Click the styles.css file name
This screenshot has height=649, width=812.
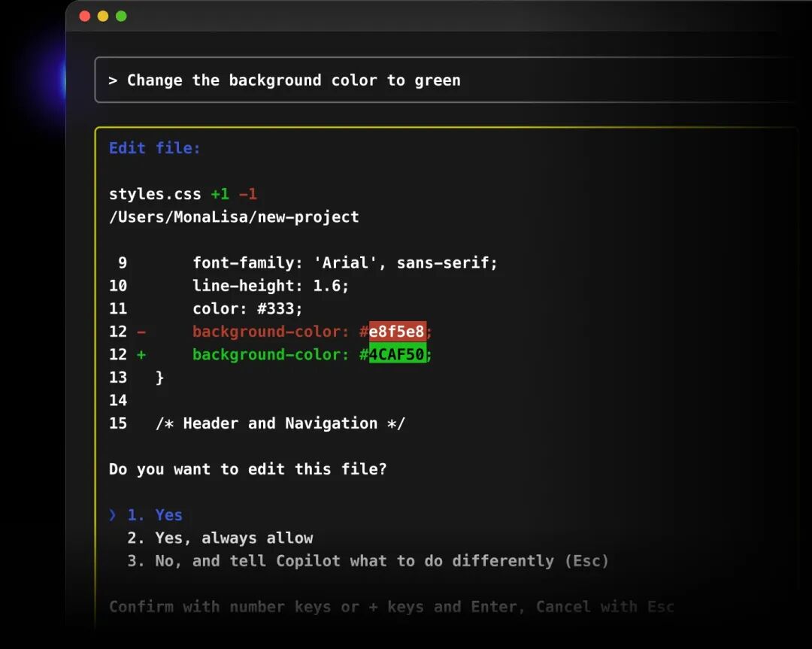click(x=154, y=194)
